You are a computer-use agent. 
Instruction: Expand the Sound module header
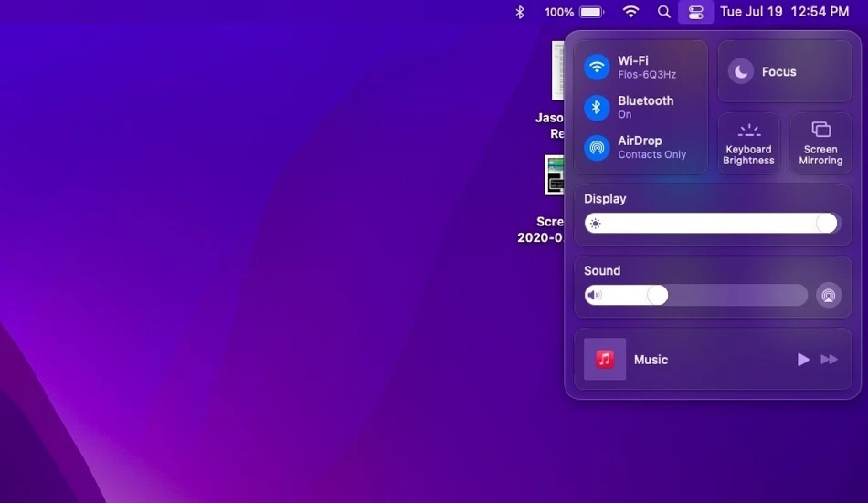[602, 270]
